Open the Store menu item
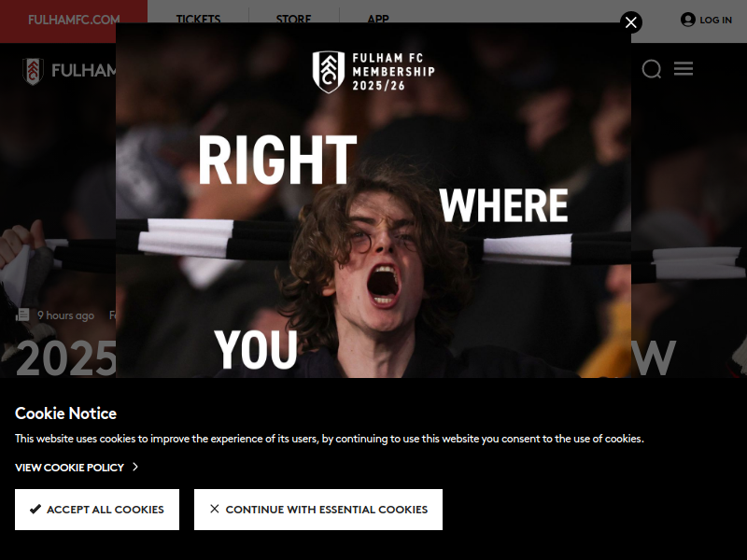Viewport: 747px width, 560px height. (293, 20)
